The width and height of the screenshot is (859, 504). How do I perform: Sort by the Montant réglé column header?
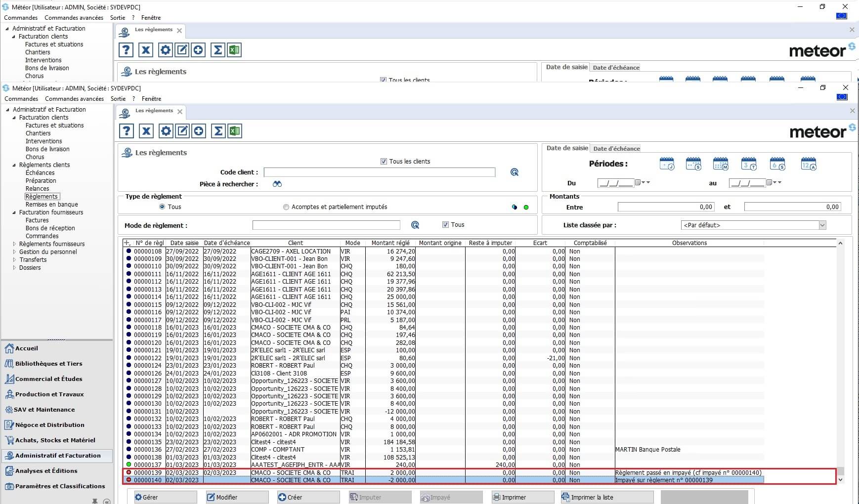390,243
